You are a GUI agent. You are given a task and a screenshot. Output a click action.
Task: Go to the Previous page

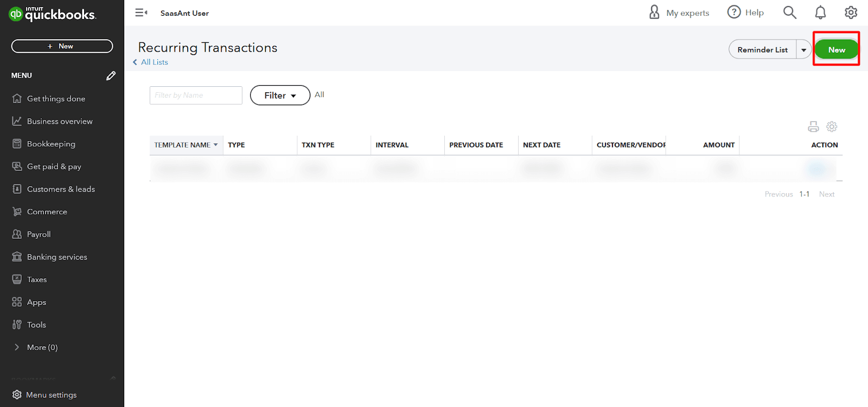[x=778, y=194]
